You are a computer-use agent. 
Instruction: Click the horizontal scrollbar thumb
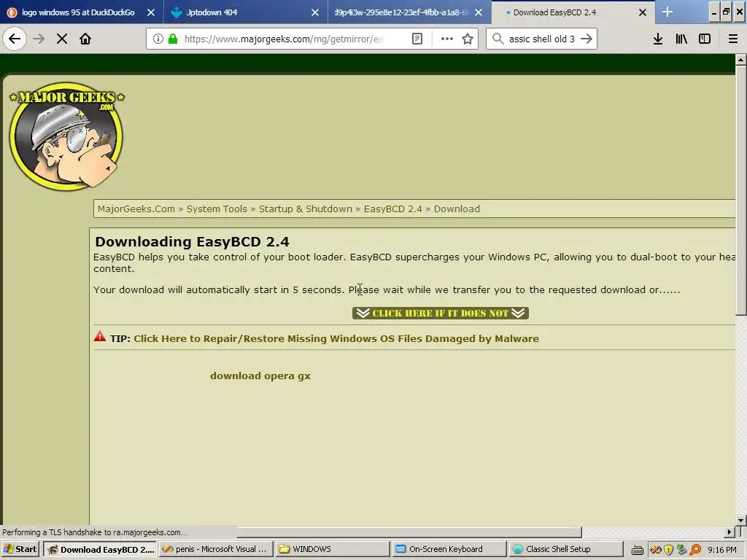point(409,532)
